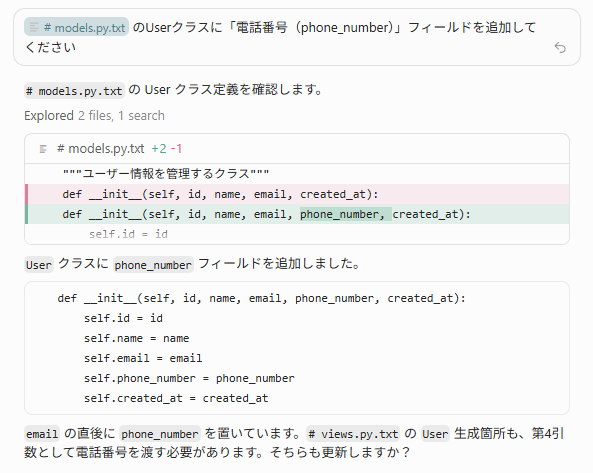The height and width of the screenshot is (473, 593).
Task: Click the user prompt message text box
Action: point(297,37)
